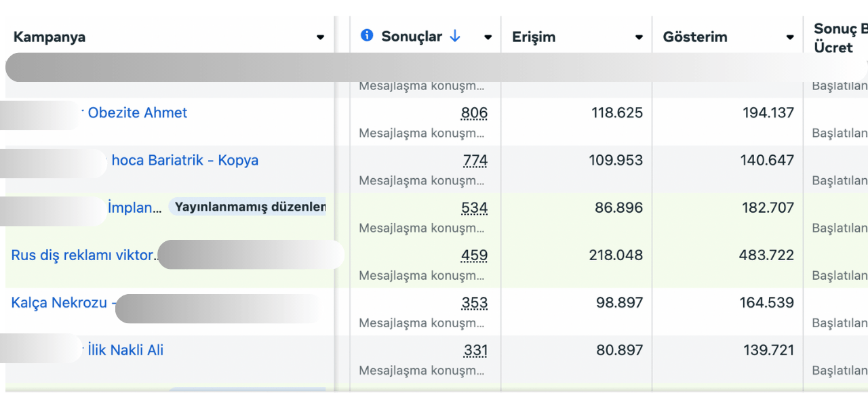The image size is (868, 393).
Task: Open the Rus diş reklamı viktor campaign
Action: click(84, 255)
